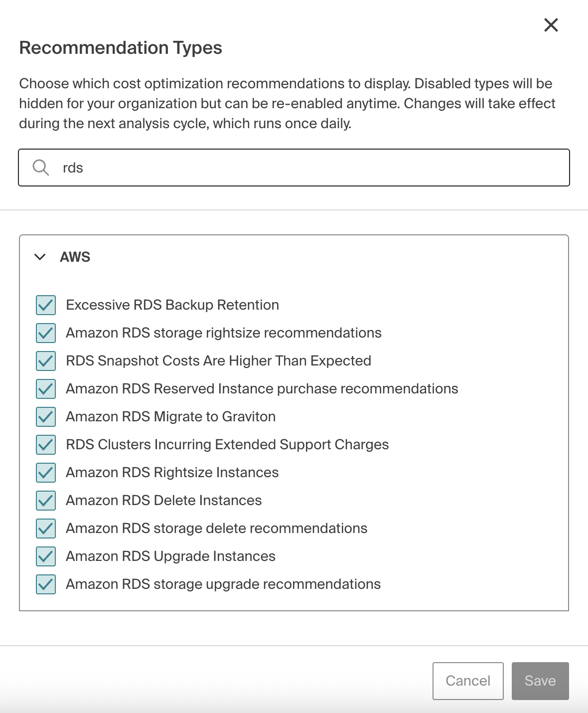Uncheck Amazon RDS storage upgrade recommendations
This screenshot has width=588, height=713.
(45, 585)
